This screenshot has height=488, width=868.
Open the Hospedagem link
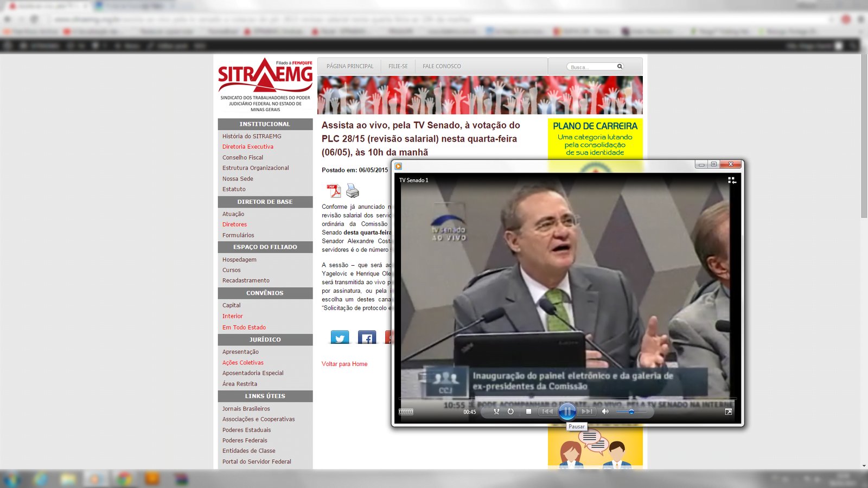pos(239,260)
